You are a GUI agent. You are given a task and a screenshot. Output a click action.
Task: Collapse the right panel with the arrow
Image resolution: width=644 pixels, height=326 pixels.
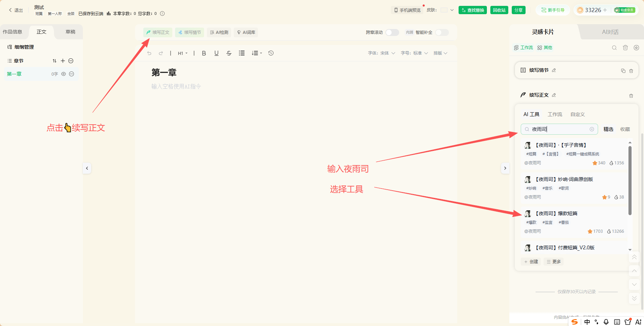pyautogui.click(x=505, y=168)
